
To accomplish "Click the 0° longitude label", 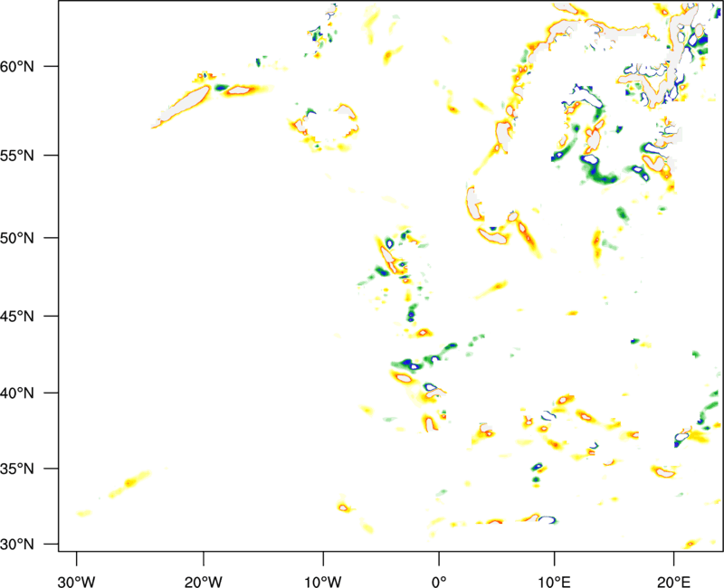I will click(x=439, y=582).
